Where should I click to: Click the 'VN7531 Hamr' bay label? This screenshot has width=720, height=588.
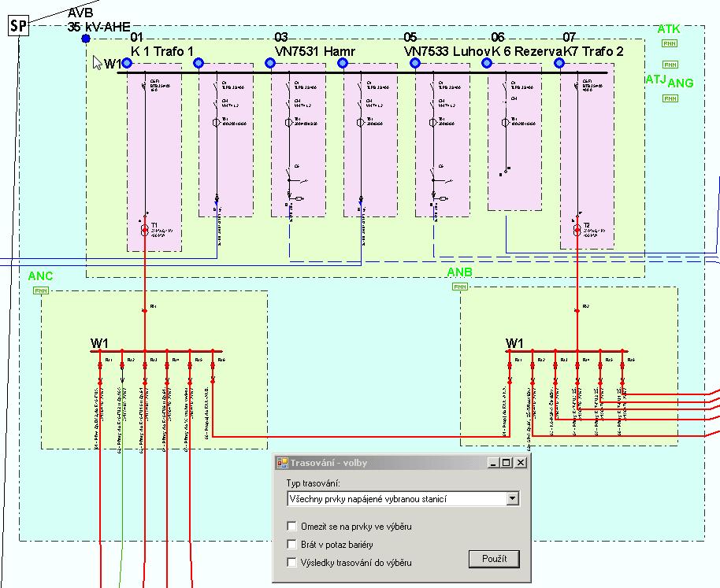(315, 51)
